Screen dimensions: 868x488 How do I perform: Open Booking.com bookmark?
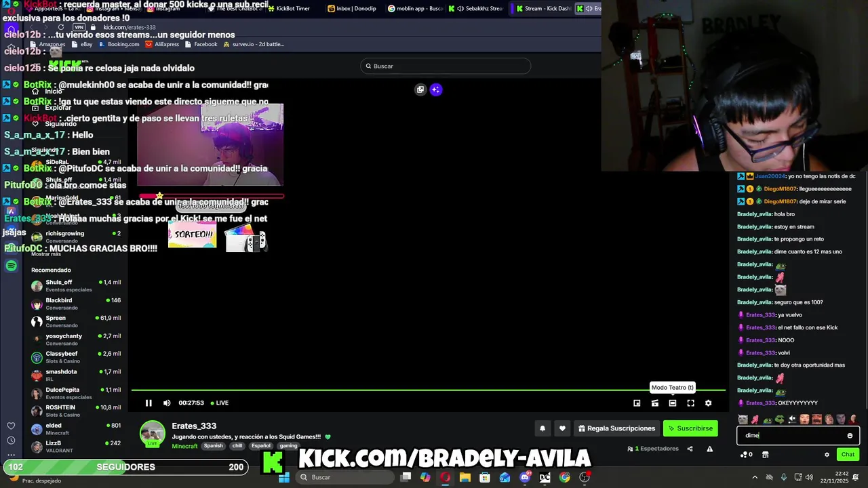point(119,44)
